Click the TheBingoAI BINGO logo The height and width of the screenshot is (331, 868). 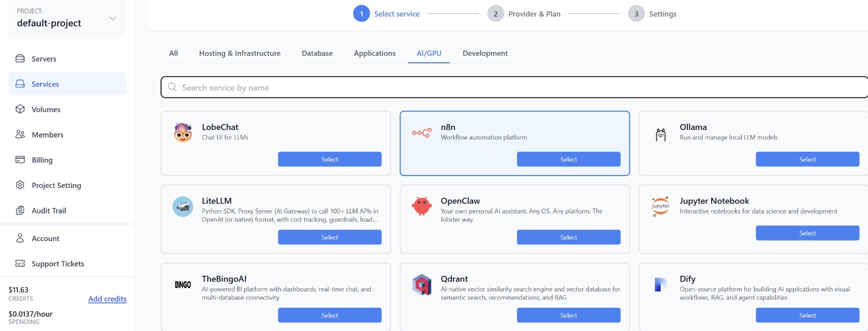(x=183, y=284)
